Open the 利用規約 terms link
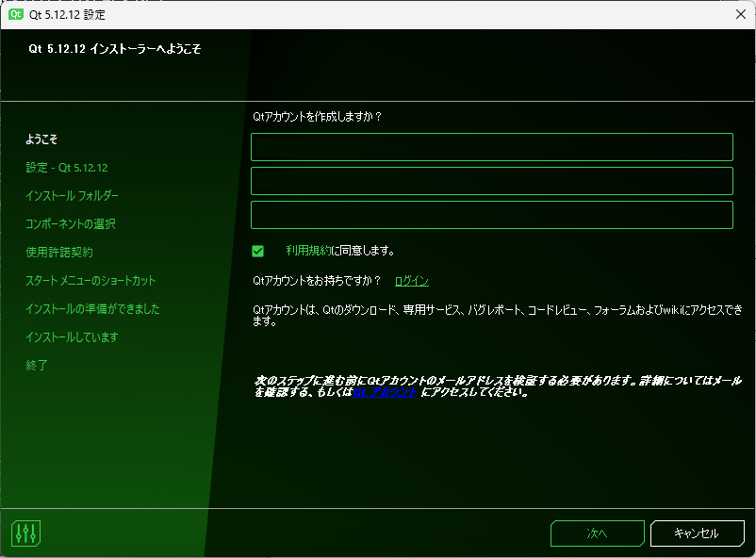Viewport: 756px width, 558px height. 308,251
